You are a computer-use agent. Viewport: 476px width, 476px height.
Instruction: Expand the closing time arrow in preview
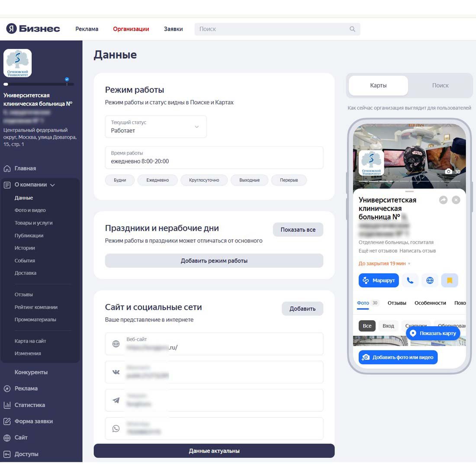409,264
